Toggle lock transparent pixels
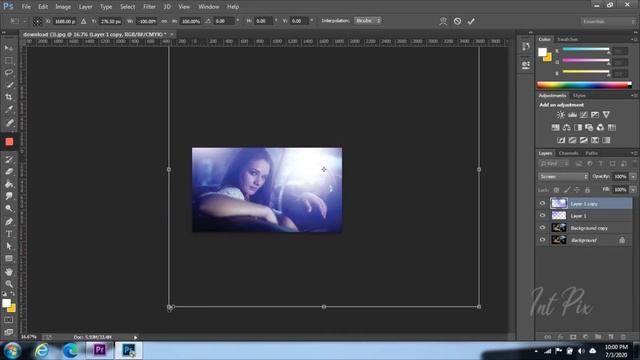The image size is (640, 360). coord(556,190)
